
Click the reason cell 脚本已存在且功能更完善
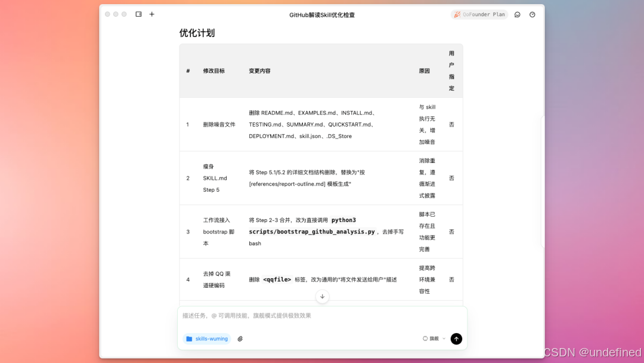point(427,232)
